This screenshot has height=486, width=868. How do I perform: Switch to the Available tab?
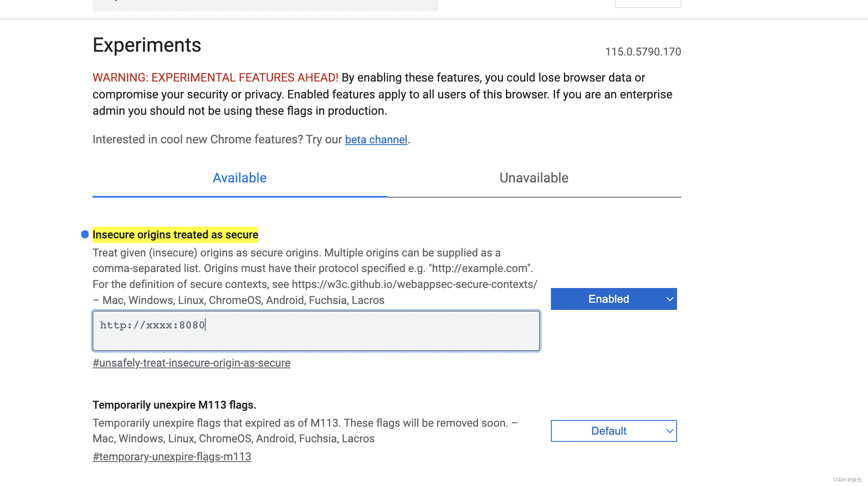[x=239, y=178]
